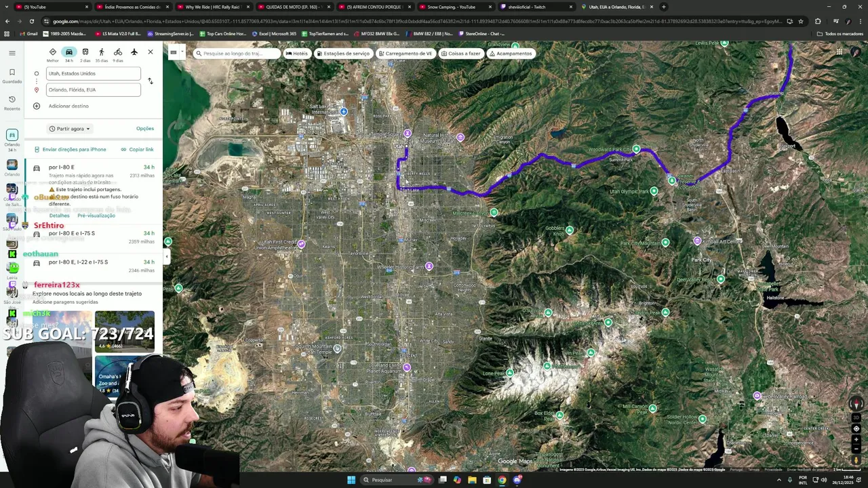Image resolution: width=868 pixels, height=488 pixels.
Task: Open File Explorer from the taskbar
Action: click(x=472, y=480)
